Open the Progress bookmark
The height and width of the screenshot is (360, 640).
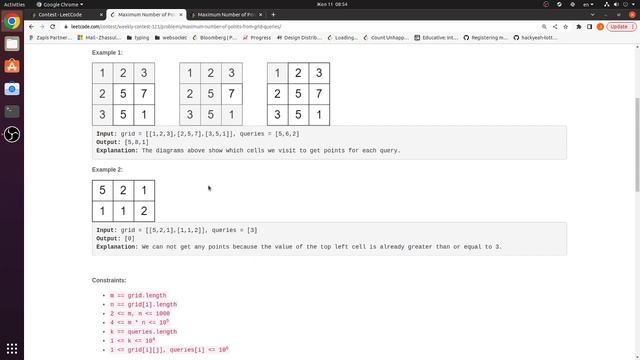(x=257, y=38)
